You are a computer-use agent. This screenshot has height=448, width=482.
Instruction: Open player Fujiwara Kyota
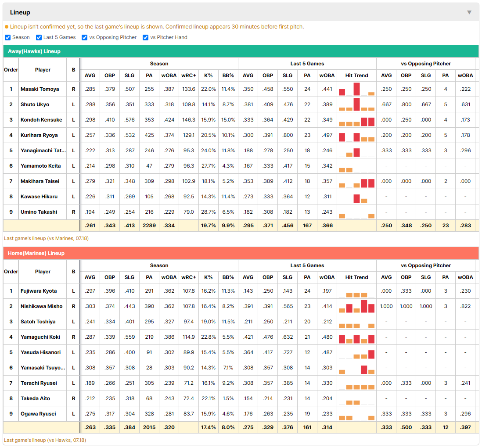(39, 291)
